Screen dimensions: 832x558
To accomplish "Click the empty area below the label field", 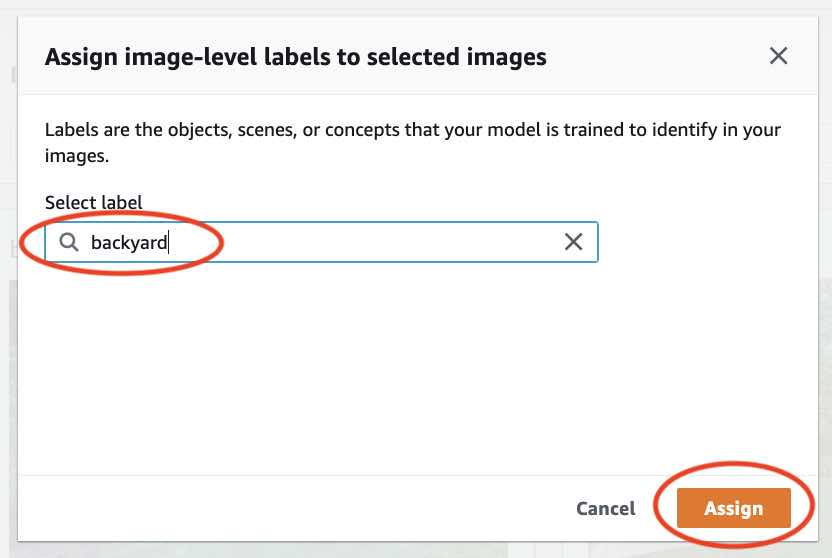I will [400, 370].
